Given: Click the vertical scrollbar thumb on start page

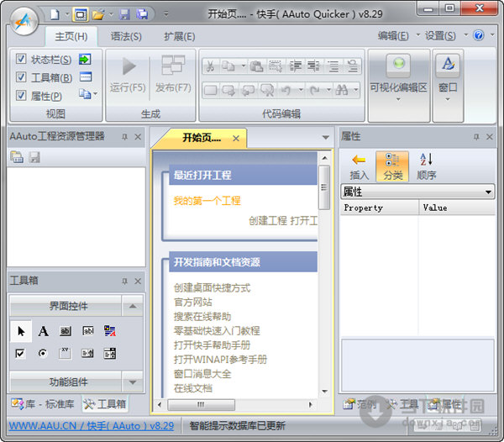Looking at the screenshot, I should tap(324, 187).
